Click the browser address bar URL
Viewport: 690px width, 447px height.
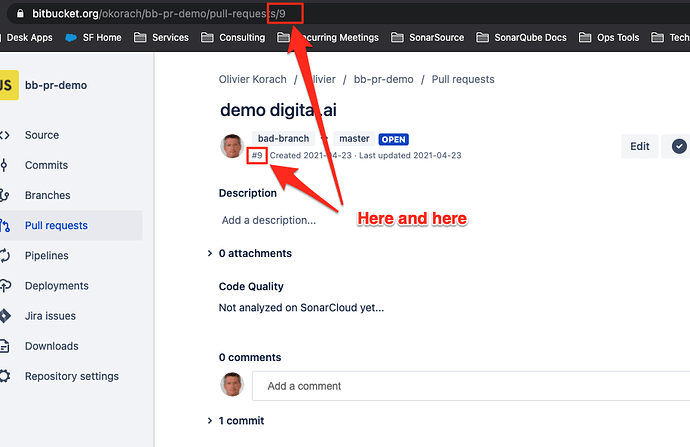[x=159, y=14]
